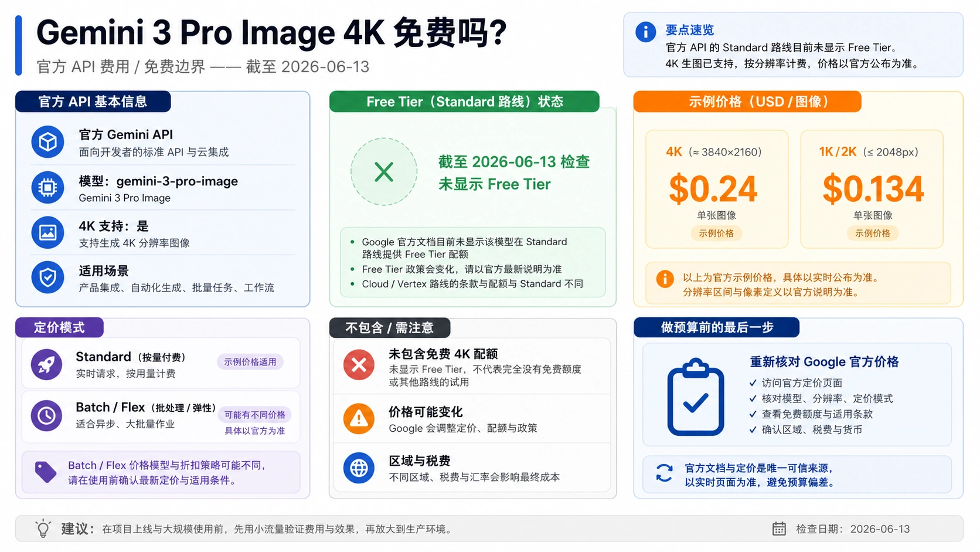980x552 pixels.
Task: Click the purple price tag icon
Action: click(46, 472)
